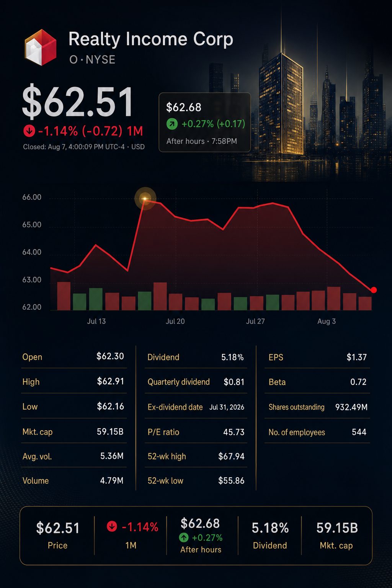Click the Low value $62.16
This screenshot has height=588, width=392.
[111, 406]
